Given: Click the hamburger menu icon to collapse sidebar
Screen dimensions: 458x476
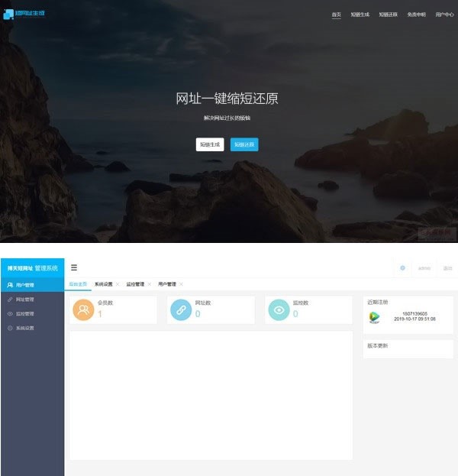Looking at the screenshot, I should click(x=74, y=267).
